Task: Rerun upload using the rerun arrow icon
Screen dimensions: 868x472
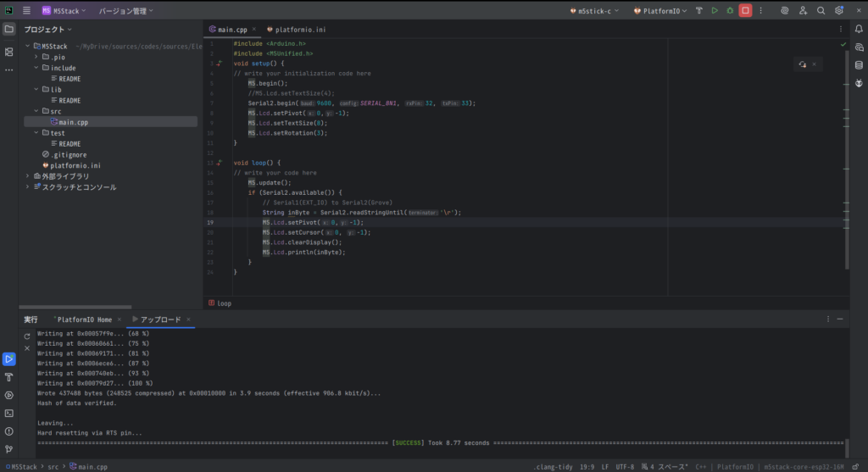Action: coord(27,336)
